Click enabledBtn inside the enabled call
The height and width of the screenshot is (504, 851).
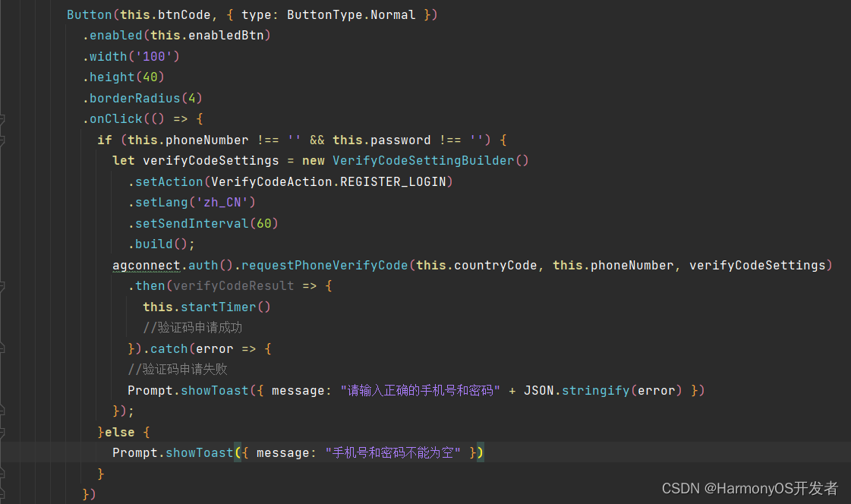(x=225, y=35)
